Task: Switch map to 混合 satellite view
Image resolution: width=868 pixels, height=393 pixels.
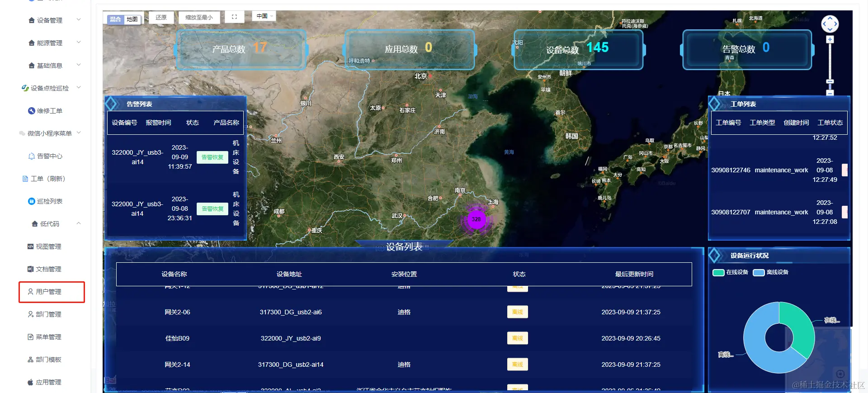Action: click(x=115, y=19)
